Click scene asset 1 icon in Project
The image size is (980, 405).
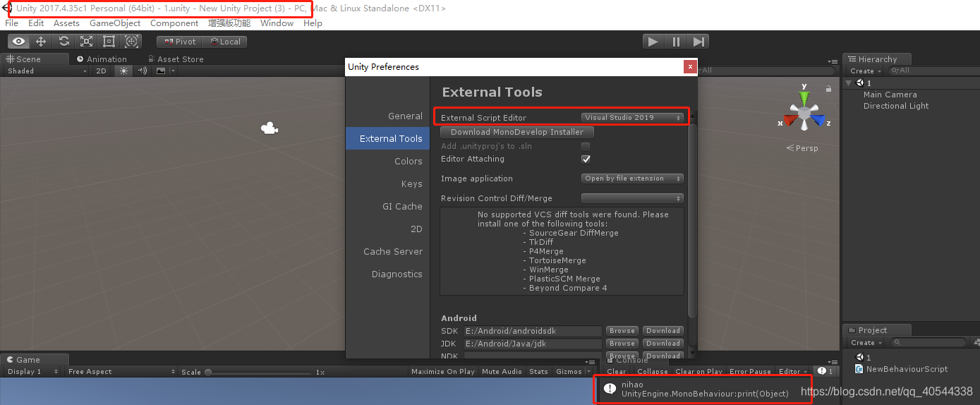[x=859, y=358]
